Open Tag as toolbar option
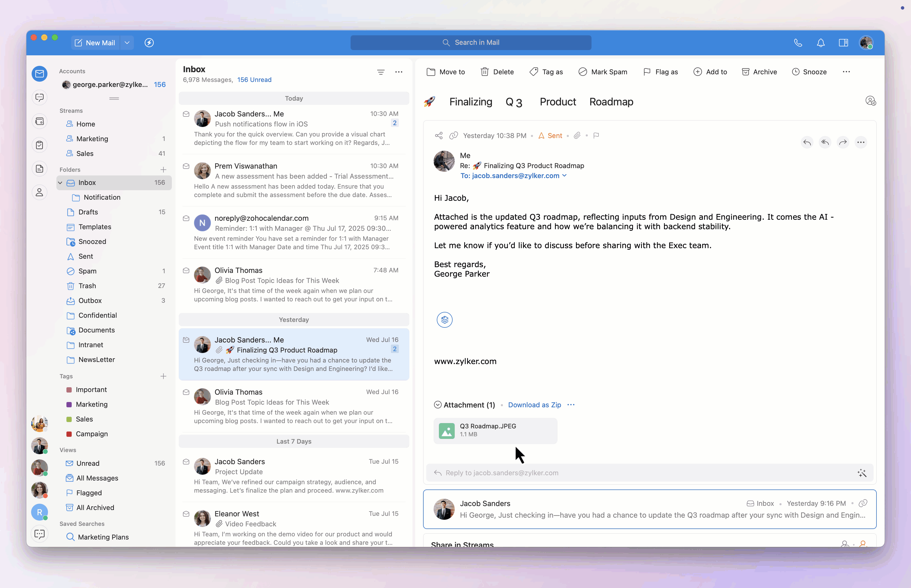The height and width of the screenshot is (588, 911). pyautogui.click(x=546, y=72)
